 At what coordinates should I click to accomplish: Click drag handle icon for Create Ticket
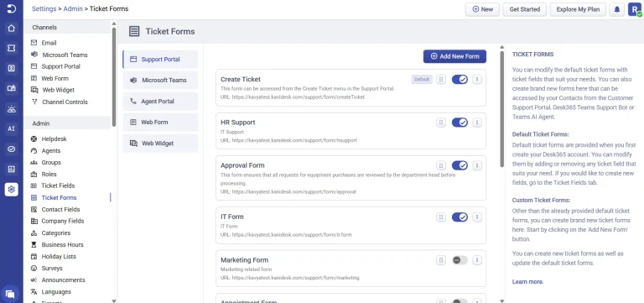pyautogui.click(x=441, y=80)
